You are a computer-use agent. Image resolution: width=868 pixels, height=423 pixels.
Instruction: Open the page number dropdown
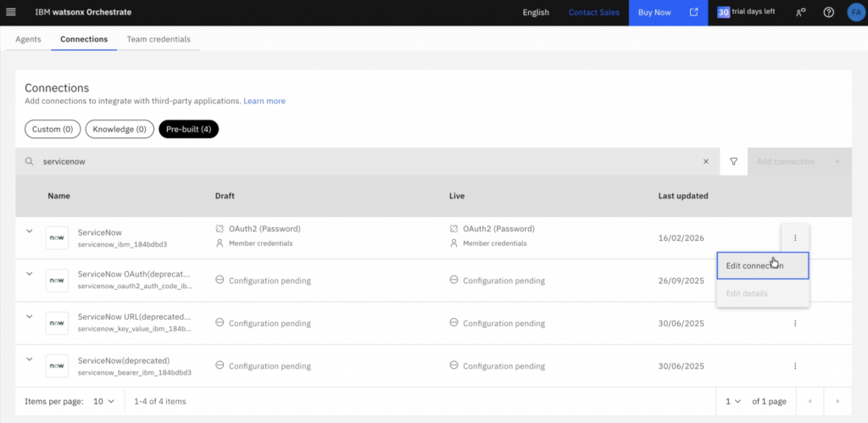click(x=733, y=402)
